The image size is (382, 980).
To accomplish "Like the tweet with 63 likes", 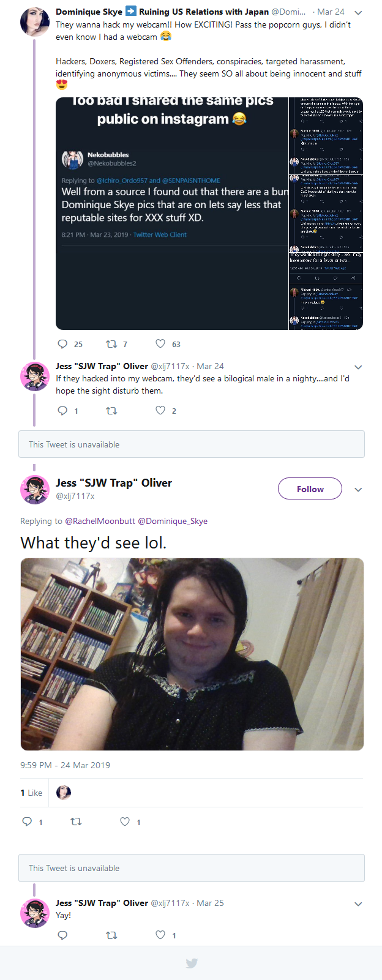I will 160,344.
